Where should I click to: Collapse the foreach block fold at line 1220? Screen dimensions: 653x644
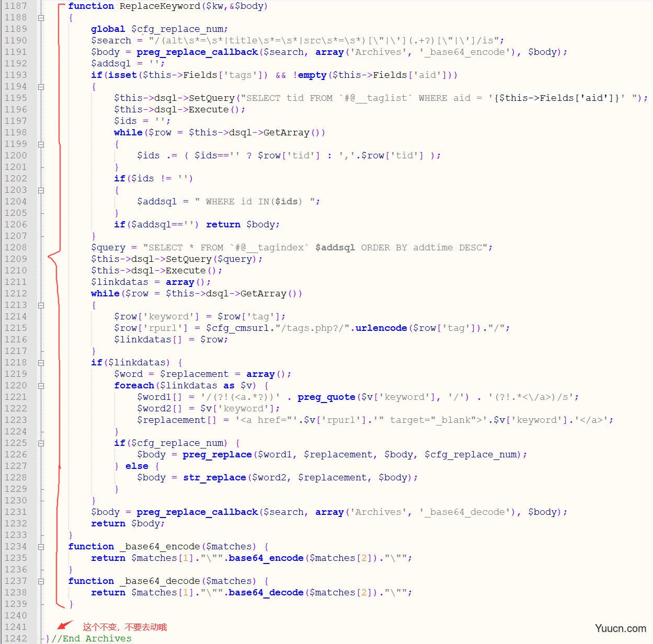41,386
